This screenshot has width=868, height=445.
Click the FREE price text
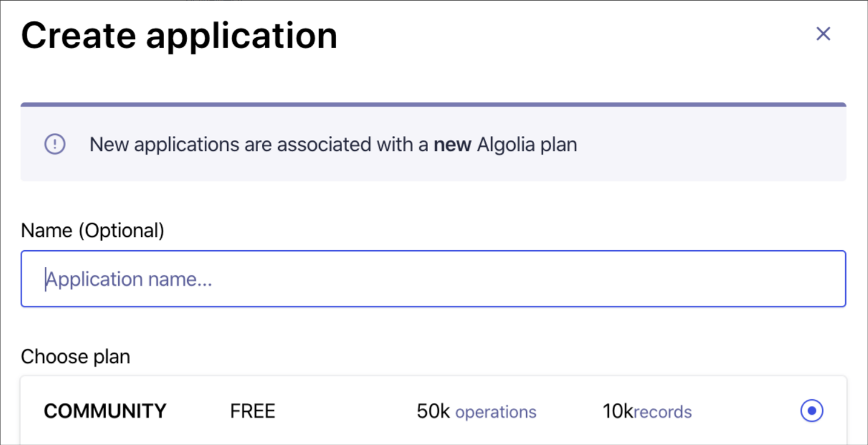(x=252, y=411)
